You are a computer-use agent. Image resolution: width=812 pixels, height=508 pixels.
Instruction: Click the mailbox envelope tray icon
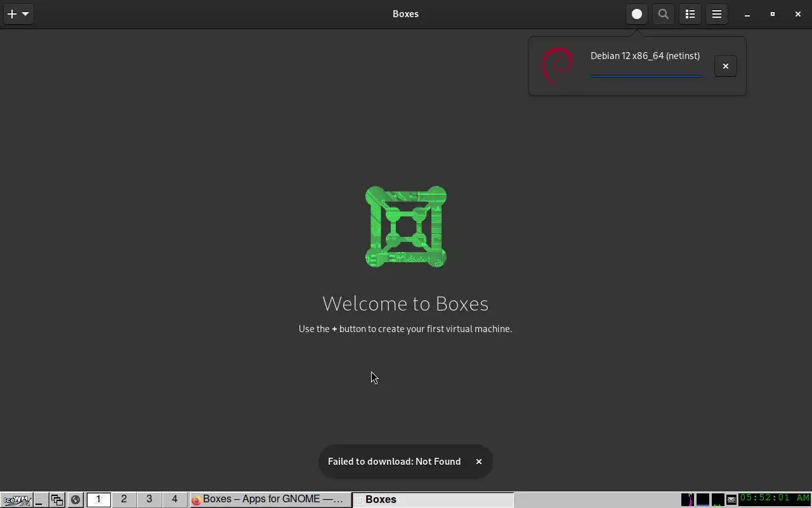click(731, 500)
